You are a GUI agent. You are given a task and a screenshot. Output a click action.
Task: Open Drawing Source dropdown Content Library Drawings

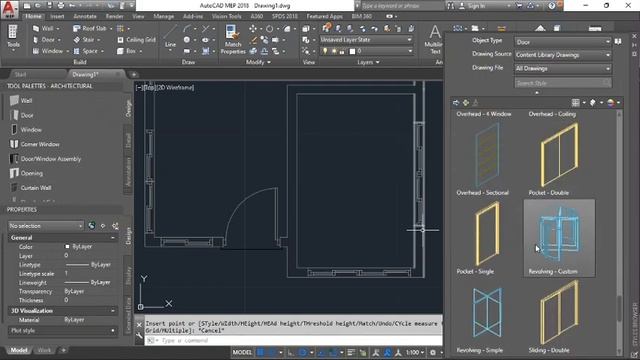[562, 55]
